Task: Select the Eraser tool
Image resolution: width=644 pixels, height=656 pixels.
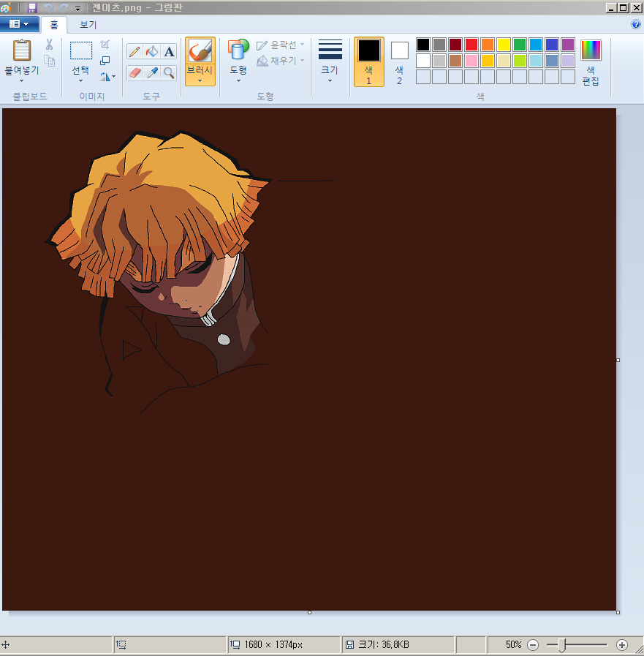Action: (x=135, y=72)
